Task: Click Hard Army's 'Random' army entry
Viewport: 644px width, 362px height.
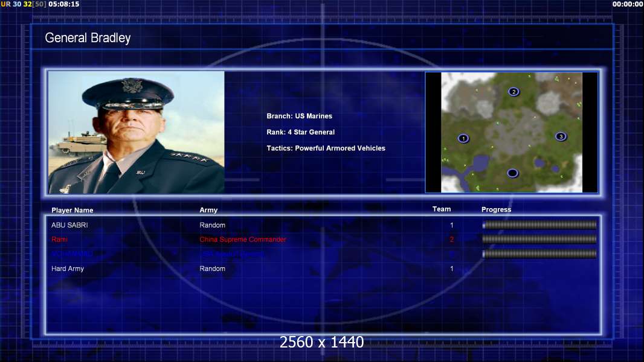Action: click(x=212, y=268)
